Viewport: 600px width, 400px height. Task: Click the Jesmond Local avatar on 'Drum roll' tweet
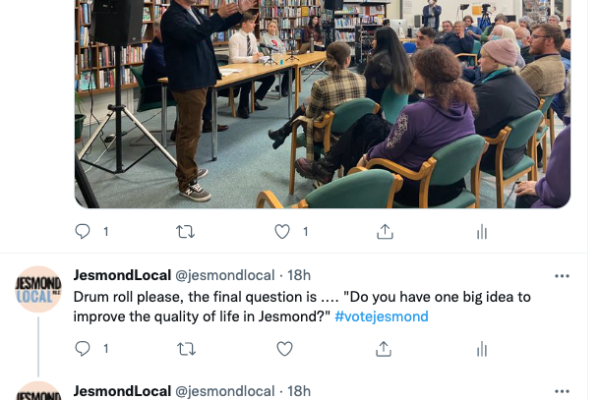click(38, 289)
